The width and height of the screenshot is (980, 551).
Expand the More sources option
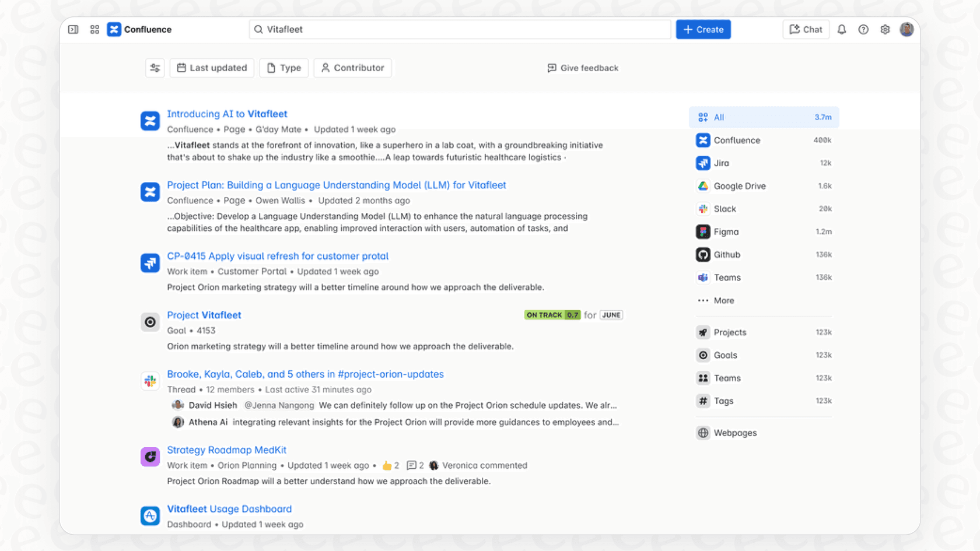[x=723, y=300]
